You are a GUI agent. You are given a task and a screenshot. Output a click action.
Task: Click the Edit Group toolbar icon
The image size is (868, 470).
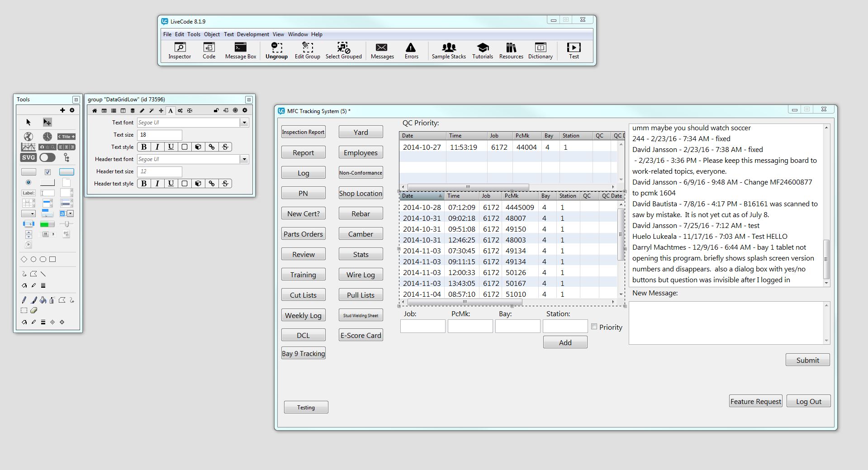click(307, 50)
